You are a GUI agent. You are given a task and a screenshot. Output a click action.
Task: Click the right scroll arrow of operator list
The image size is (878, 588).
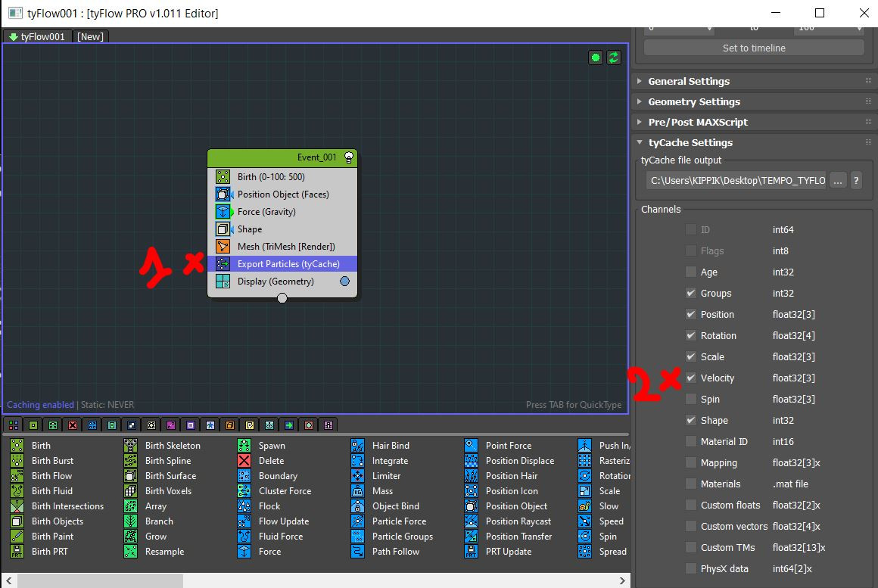tap(622, 580)
